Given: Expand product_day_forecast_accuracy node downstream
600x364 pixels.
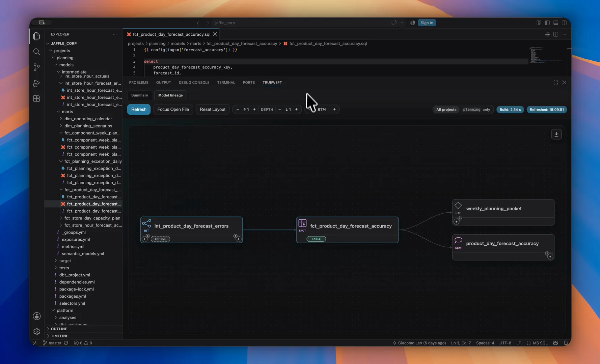Looking at the screenshot, I should (x=550, y=256).
